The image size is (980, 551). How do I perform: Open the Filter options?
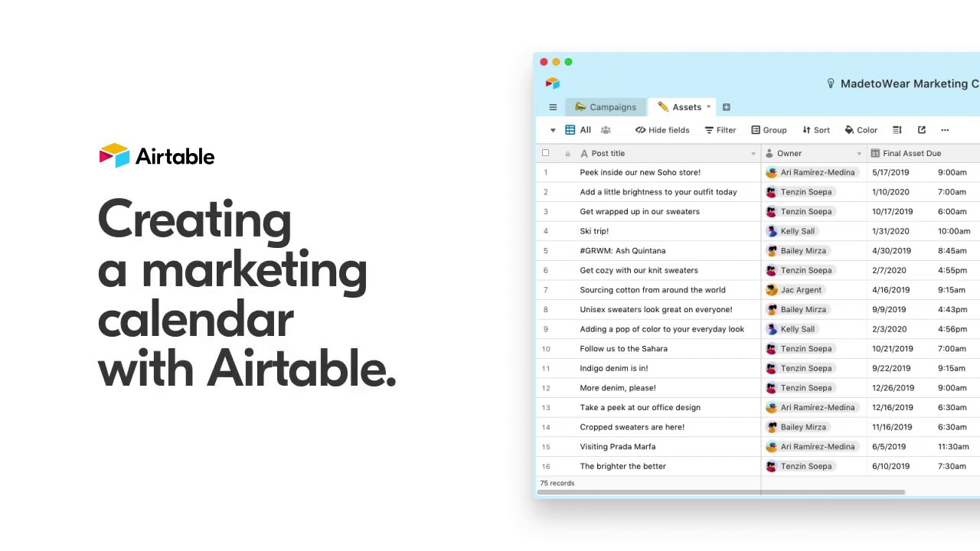click(720, 130)
